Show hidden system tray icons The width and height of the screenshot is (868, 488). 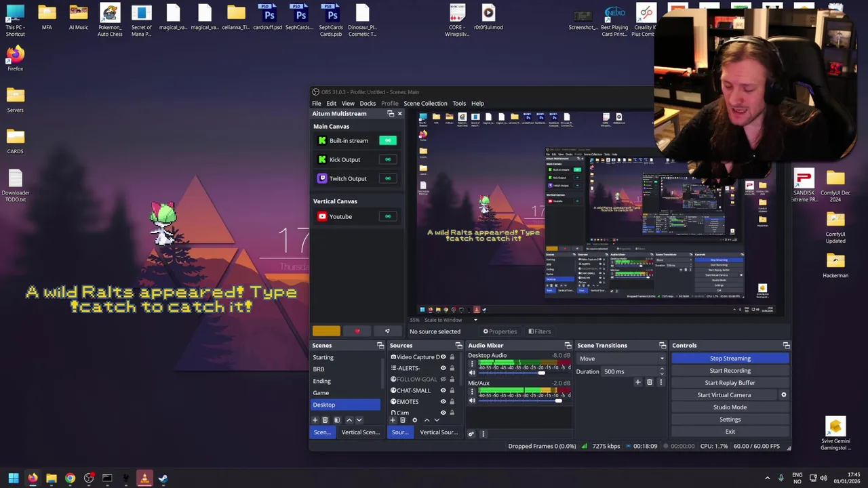click(x=767, y=479)
